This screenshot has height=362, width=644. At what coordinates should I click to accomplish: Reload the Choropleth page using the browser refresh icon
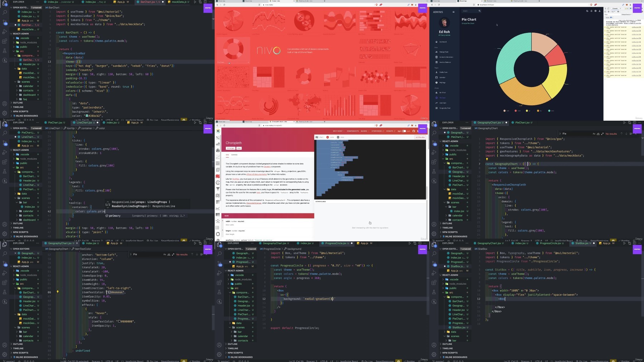(224, 125)
